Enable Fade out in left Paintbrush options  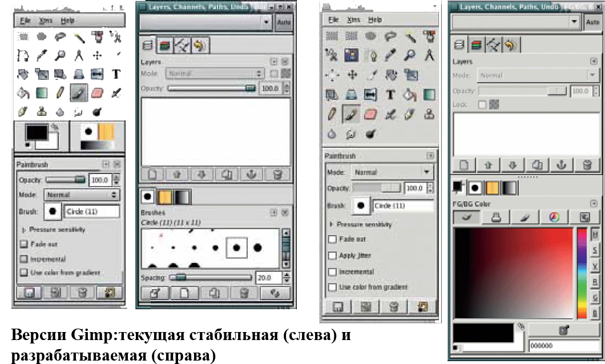click(x=24, y=244)
